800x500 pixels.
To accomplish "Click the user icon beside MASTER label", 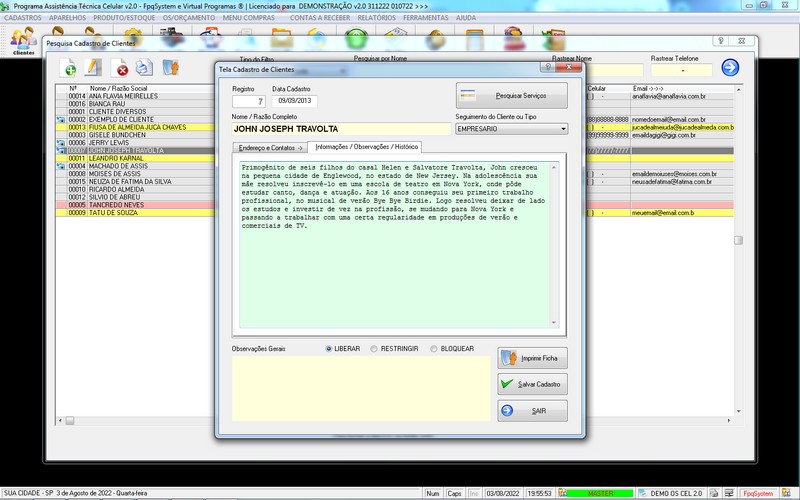I will coord(562,493).
